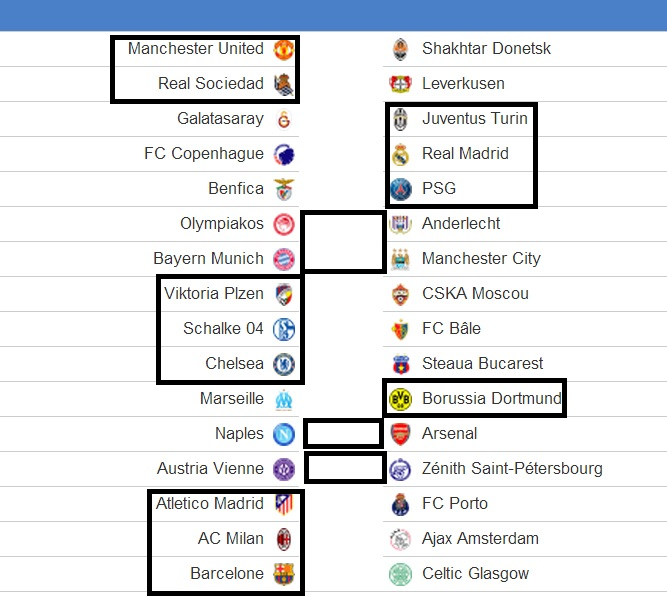Select the Chelsea crest icon

point(284,364)
